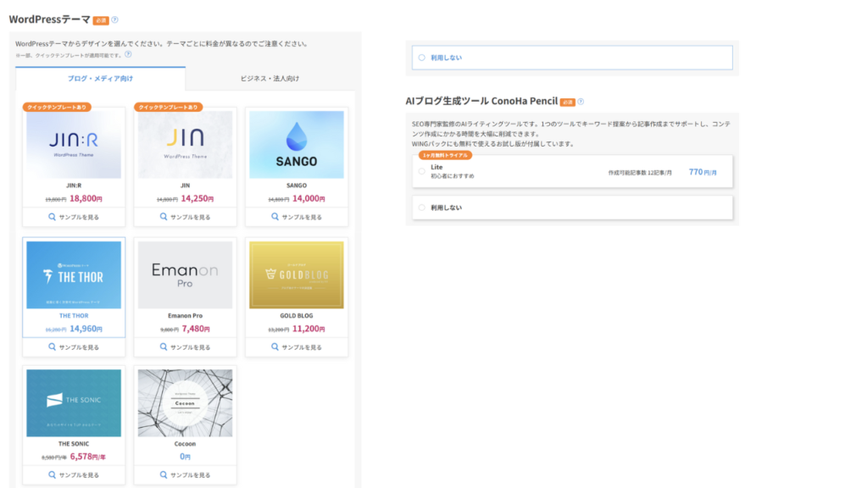Screen dimensions: 868x488
Task: Click magnifier icon under Emanon Pro theme
Action: 164,347
